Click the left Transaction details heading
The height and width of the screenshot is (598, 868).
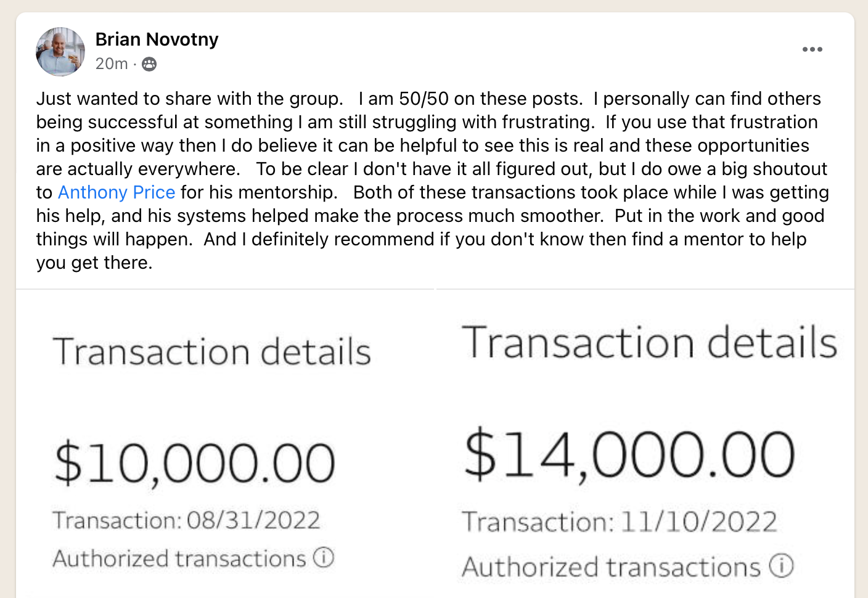[x=212, y=352]
